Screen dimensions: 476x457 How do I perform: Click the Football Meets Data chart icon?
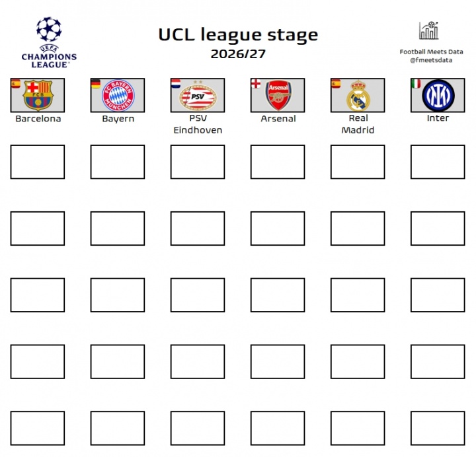429,30
